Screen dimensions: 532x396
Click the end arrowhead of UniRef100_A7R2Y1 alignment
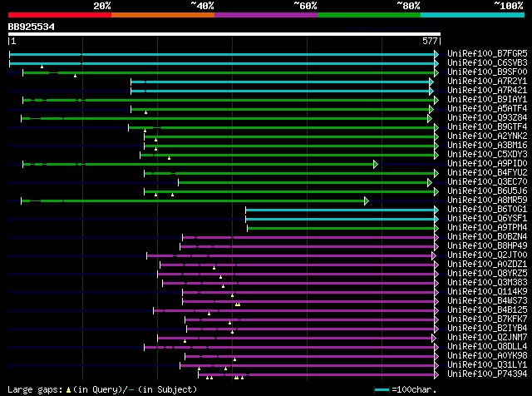coord(431,82)
